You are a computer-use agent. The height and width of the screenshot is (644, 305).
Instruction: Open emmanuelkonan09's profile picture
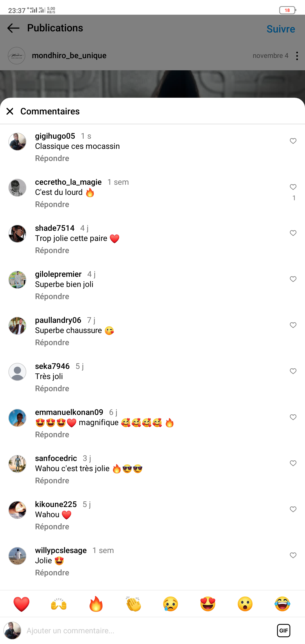[17, 418]
